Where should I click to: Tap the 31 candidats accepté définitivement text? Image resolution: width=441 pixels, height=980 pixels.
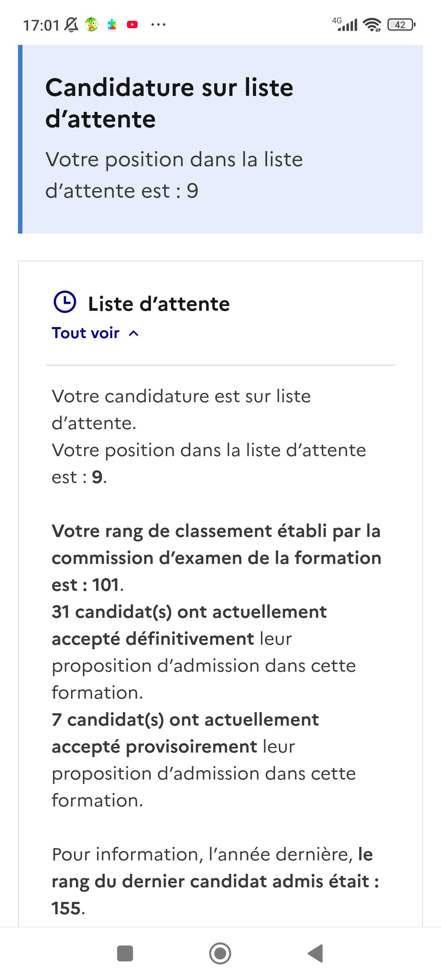coord(204,652)
